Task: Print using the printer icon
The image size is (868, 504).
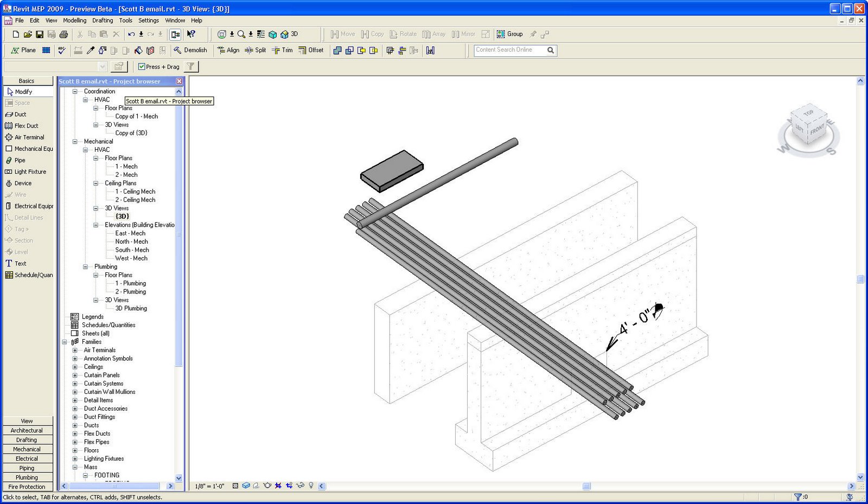Action: pyautogui.click(x=63, y=34)
